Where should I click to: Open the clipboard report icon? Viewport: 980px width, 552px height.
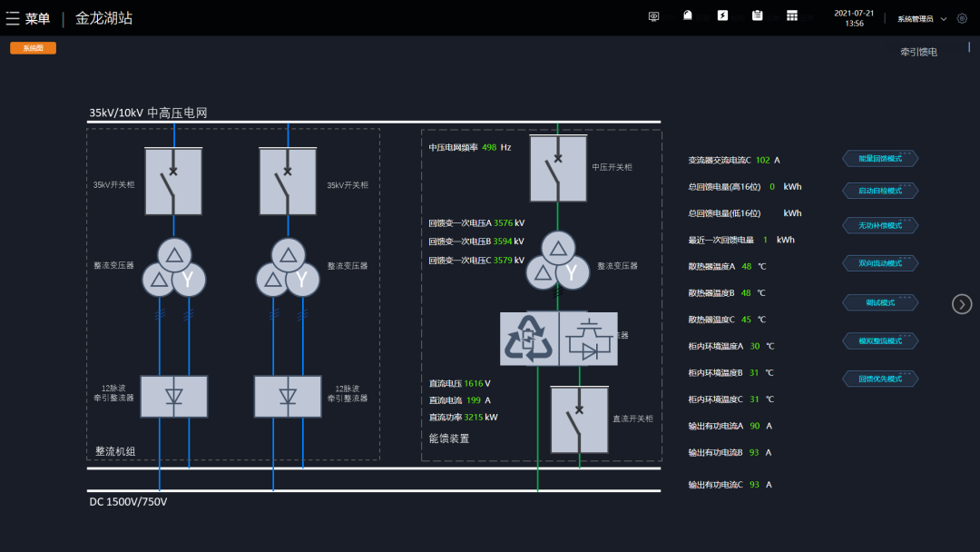(757, 15)
